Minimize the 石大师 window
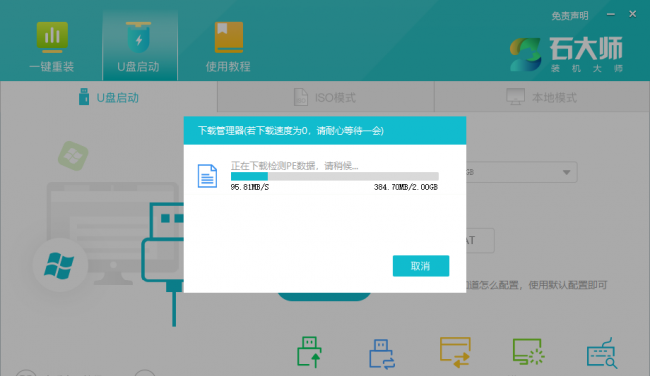This screenshot has width=650, height=376. 611,15
